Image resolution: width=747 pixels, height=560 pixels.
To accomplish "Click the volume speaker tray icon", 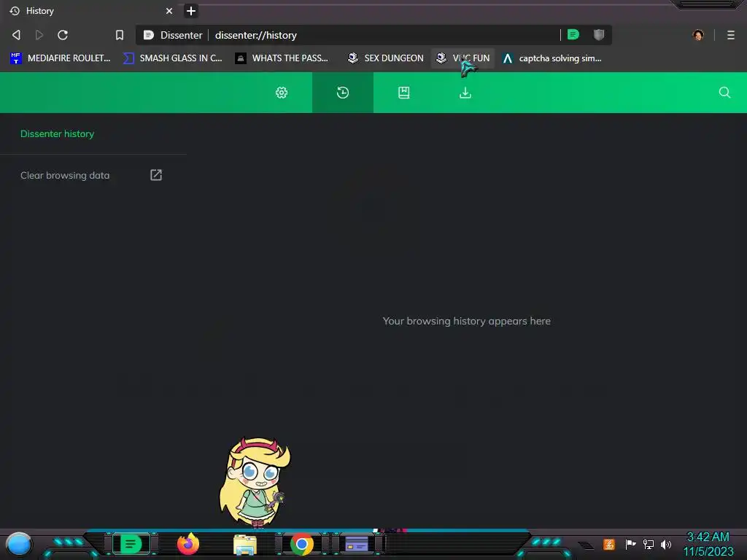I will click(x=666, y=544).
